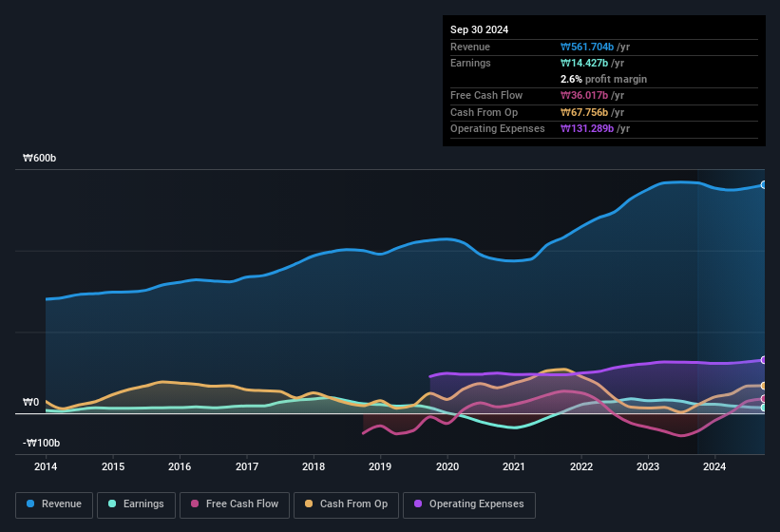Click the Operating Expenses endpoint marker

(x=764, y=360)
